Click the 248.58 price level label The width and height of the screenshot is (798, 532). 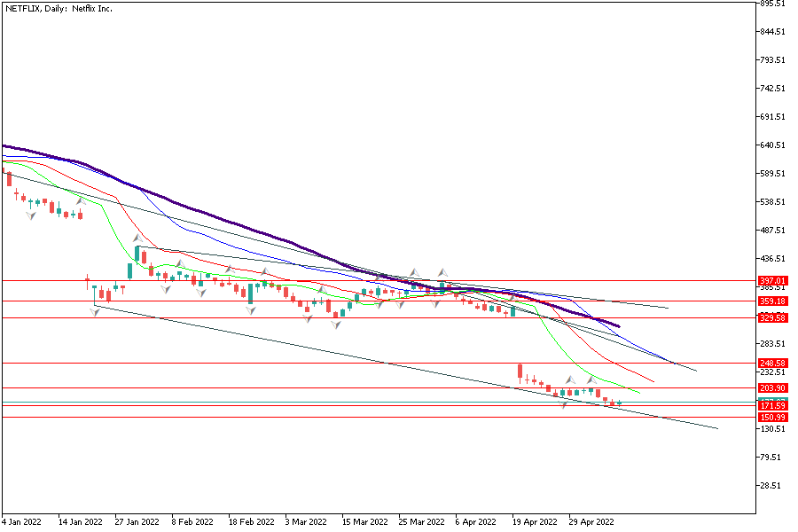click(773, 363)
